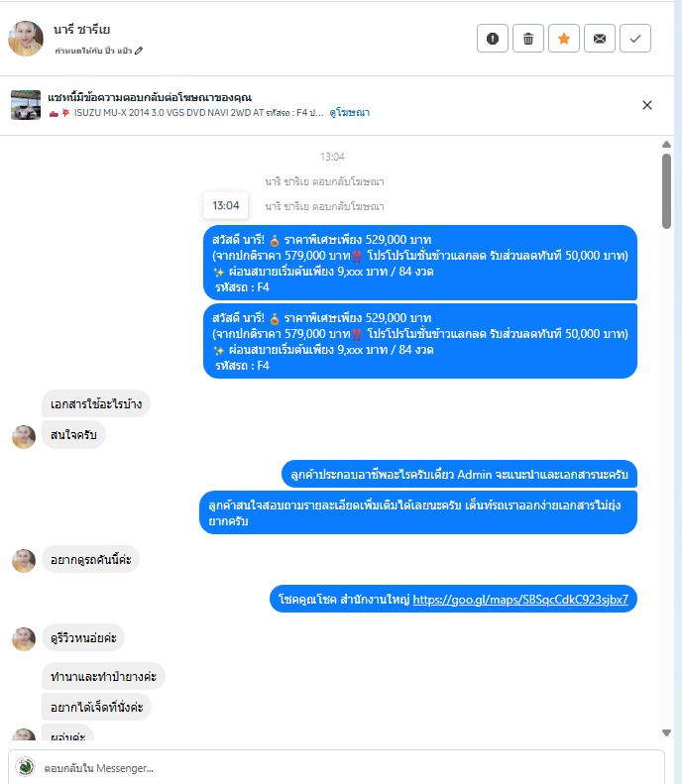Mark conversation done with checkmark icon
This screenshot has height=784, width=682.
pyautogui.click(x=635, y=39)
